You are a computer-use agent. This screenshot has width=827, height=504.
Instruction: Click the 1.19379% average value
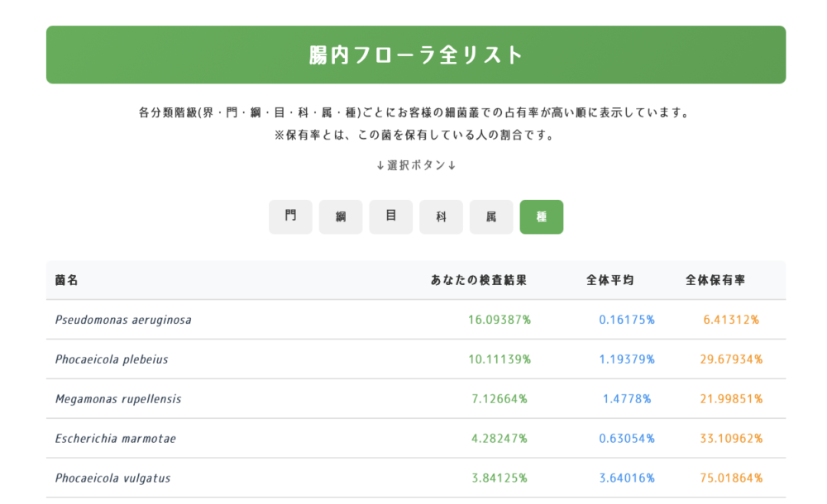(x=627, y=359)
